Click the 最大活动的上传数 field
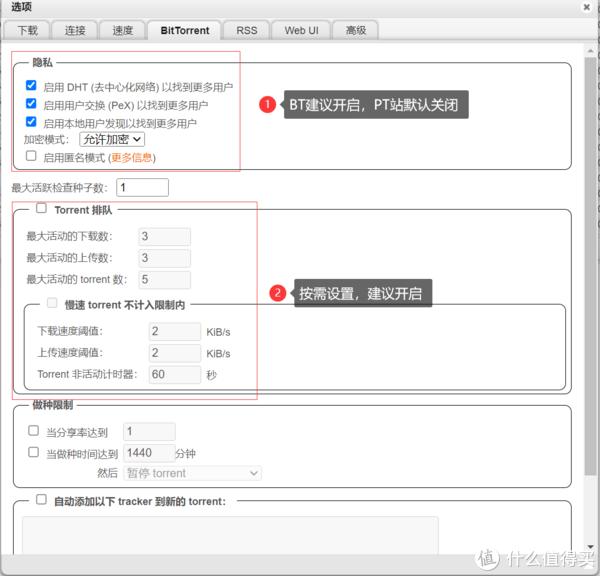 pos(164,258)
